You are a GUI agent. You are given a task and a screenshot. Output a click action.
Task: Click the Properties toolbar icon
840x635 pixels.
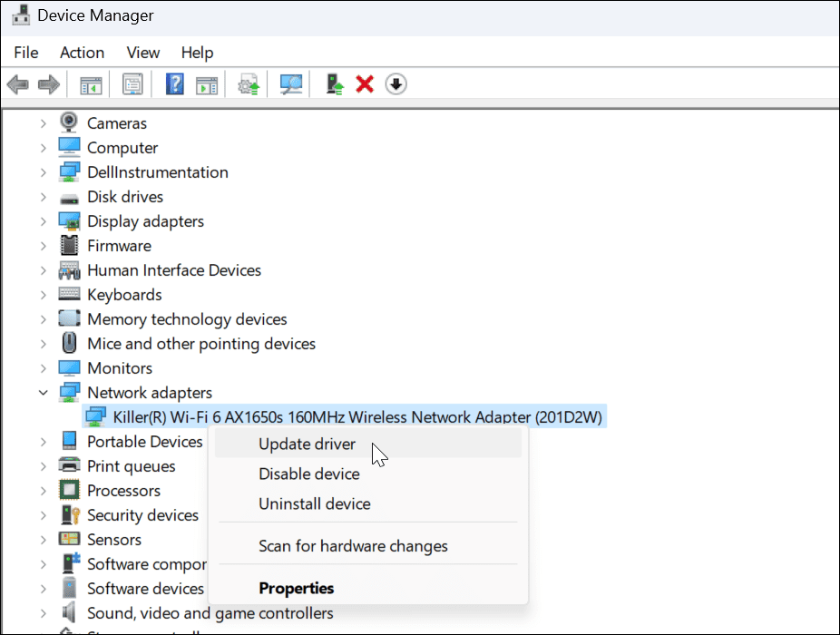tap(132, 83)
